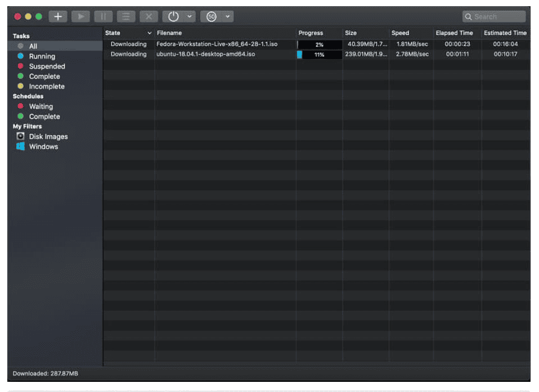This screenshot has width=539, height=392.
Task: Sort by the State column header
Action: tap(113, 33)
